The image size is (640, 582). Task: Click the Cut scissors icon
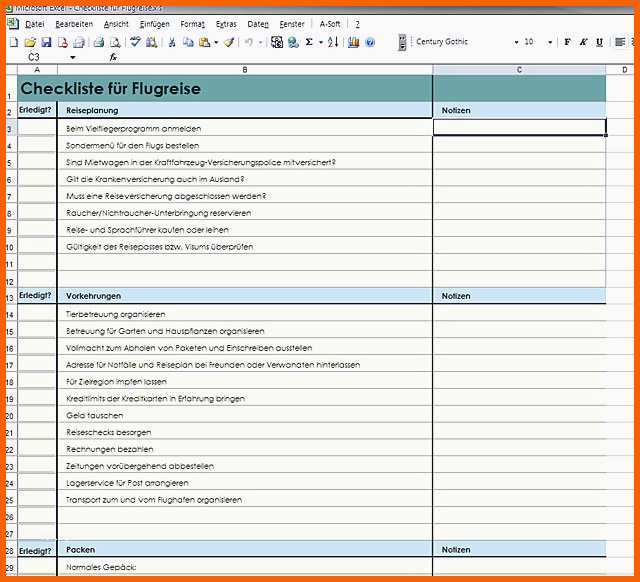point(172,43)
